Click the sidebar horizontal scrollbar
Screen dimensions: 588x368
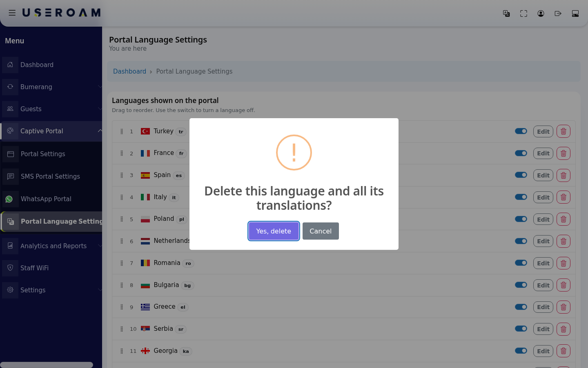click(47, 365)
